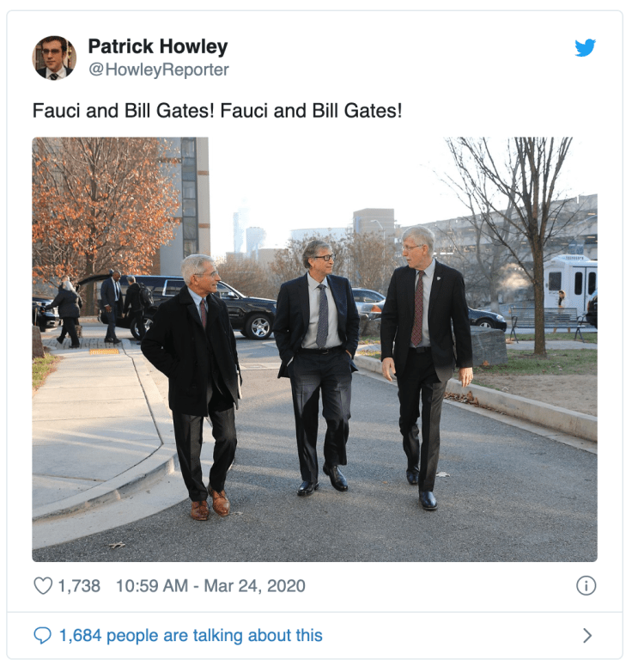Screen dimensions: 632x672
Task: Click the 'Fauci and Bill Gates!' tweet text
Action: pyautogui.click(x=217, y=111)
